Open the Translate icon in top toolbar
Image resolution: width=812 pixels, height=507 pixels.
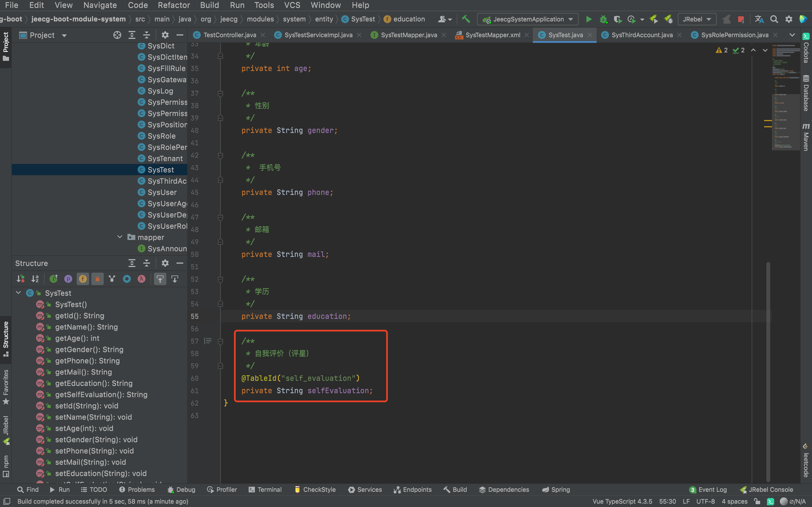click(x=759, y=19)
